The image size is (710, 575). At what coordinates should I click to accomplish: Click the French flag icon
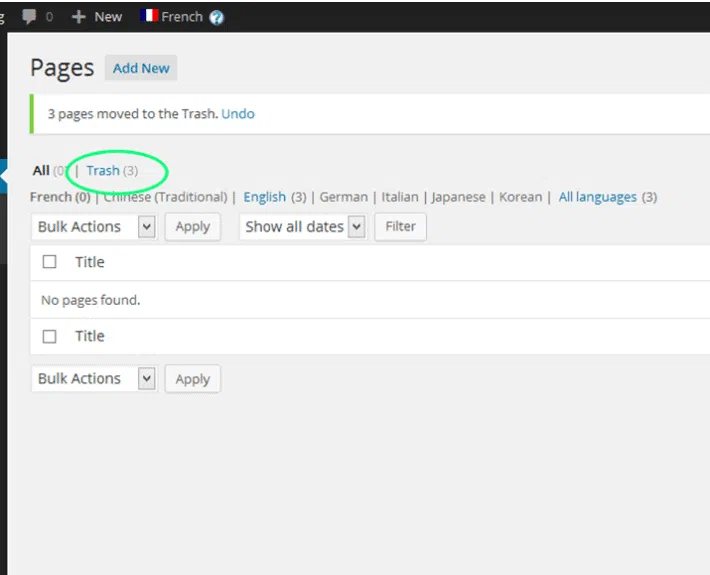point(149,15)
